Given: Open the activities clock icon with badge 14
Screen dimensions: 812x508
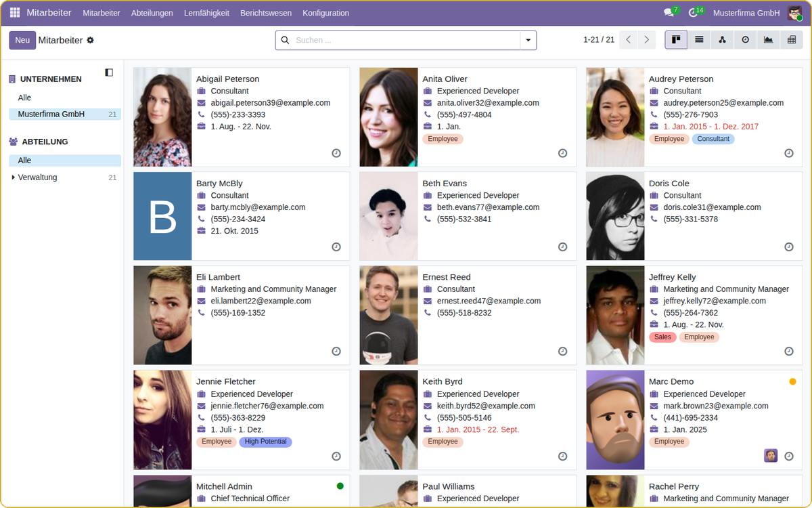Looking at the screenshot, I should [694, 13].
